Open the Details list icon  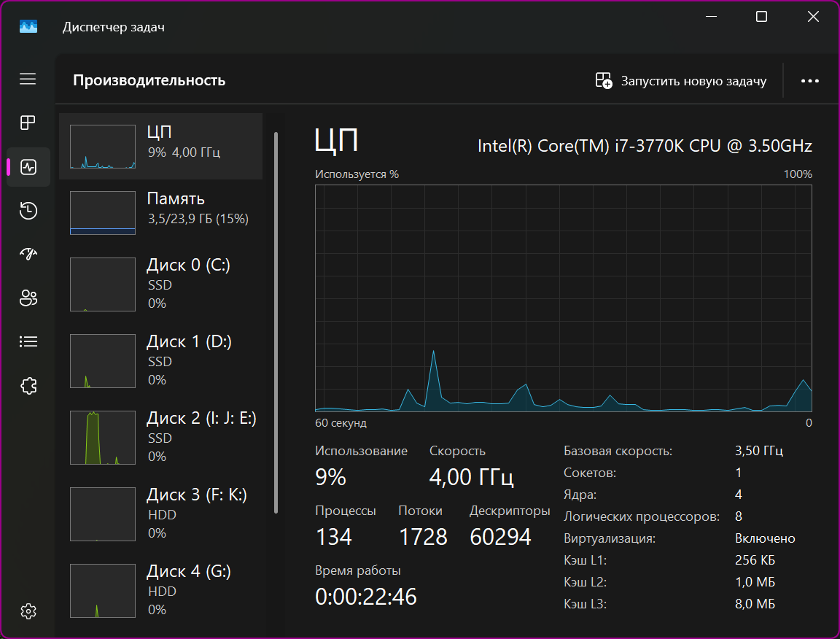tap(28, 341)
